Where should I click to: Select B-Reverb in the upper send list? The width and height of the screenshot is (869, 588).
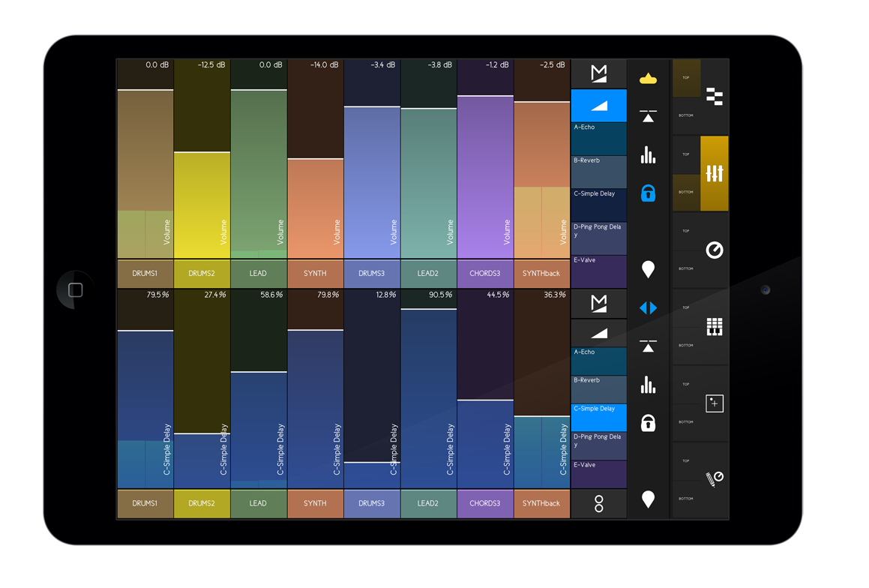click(598, 172)
